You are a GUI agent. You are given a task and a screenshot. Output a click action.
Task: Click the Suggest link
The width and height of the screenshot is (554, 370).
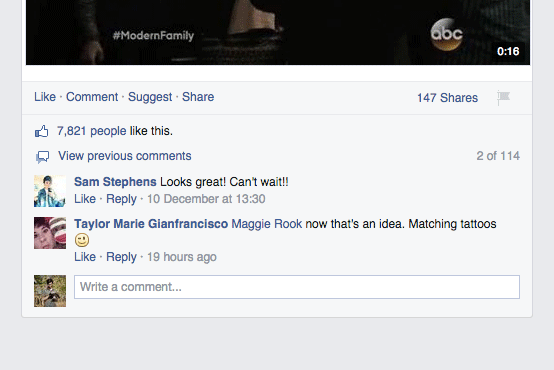[150, 96]
